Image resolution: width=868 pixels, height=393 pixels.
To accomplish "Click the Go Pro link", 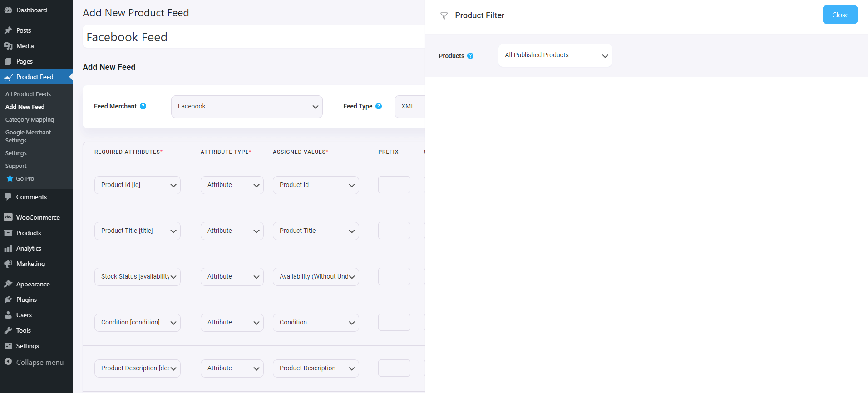I will [x=25, y=178].
